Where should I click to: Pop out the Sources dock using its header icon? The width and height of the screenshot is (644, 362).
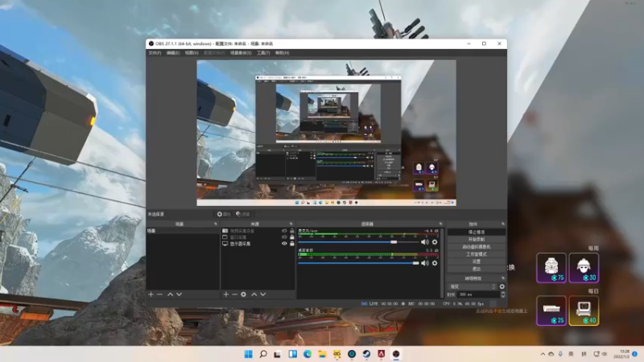(291, 224)
